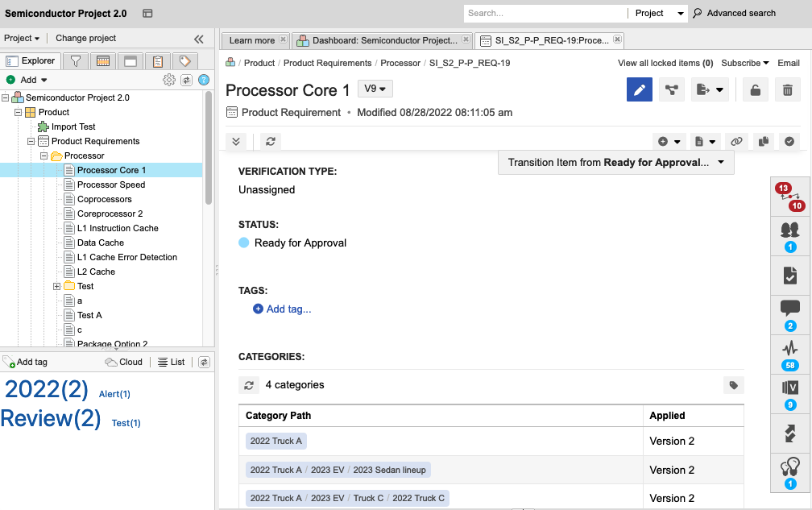The image size is (812, 510).
Task: Toggle the item lock padlock button
Action: 755,90
